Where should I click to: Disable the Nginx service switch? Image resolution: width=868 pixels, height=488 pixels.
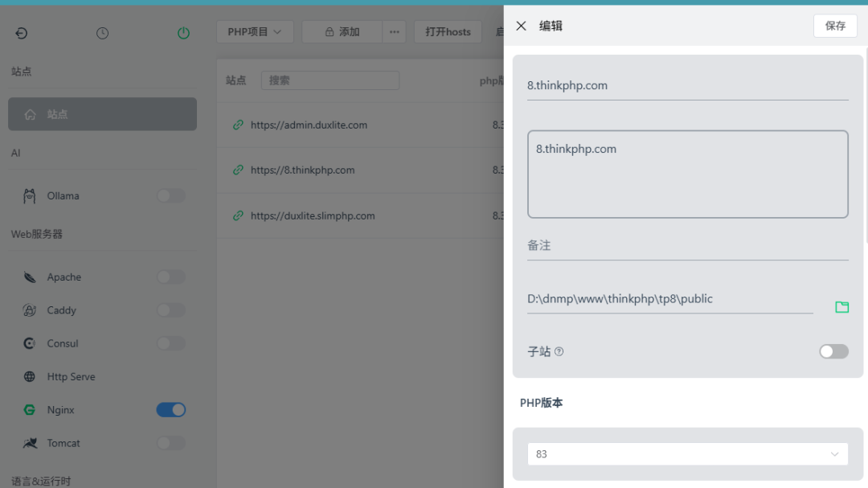pyautogui.click(x=171, y=410)
